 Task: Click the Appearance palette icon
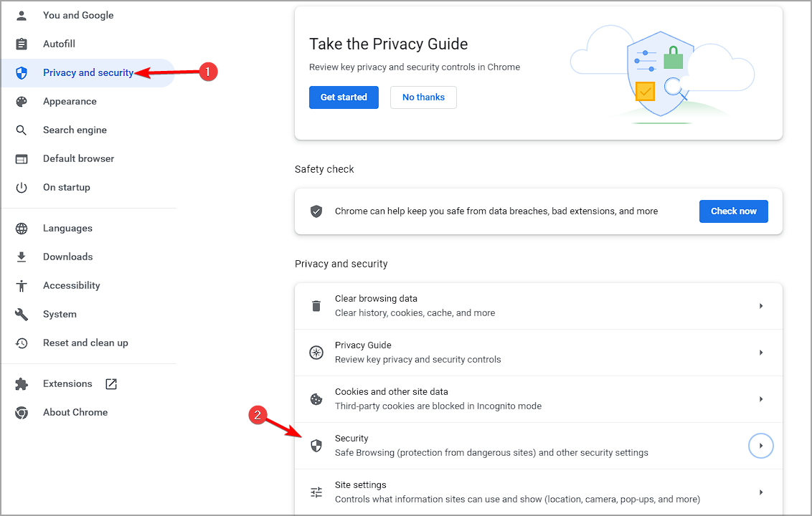coord(22,101)
